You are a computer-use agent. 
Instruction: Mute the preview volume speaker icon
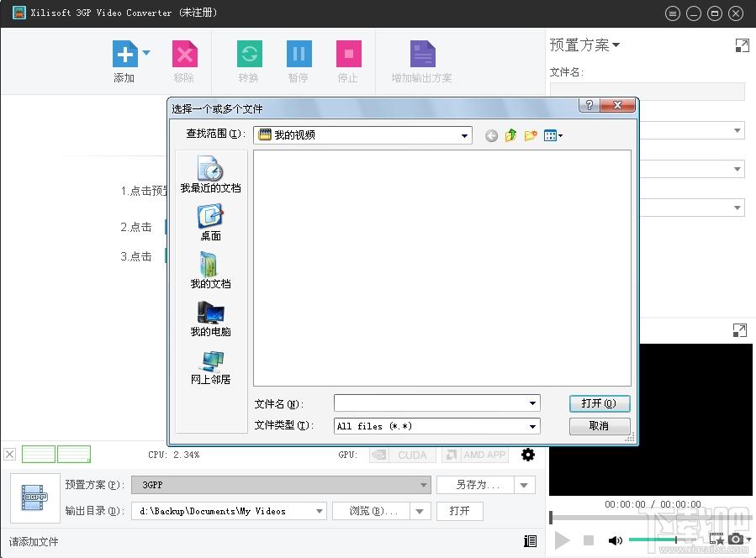(x=616, y=540)
